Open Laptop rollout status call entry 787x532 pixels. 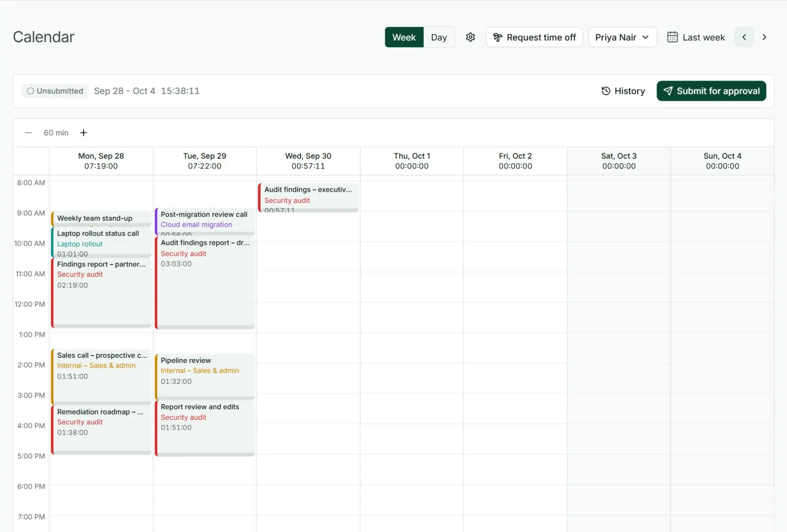click(x=102, y=242)
